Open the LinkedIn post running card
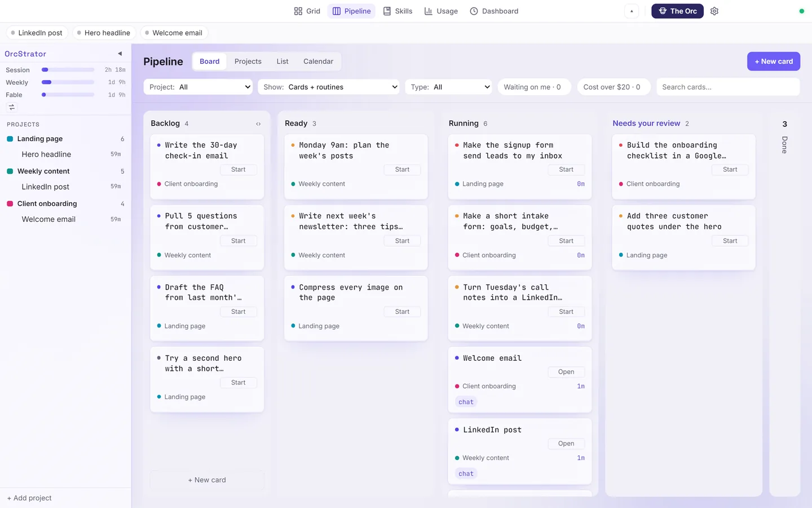The height and width of the screenshot is (508, 812). [x=566, y=444]
